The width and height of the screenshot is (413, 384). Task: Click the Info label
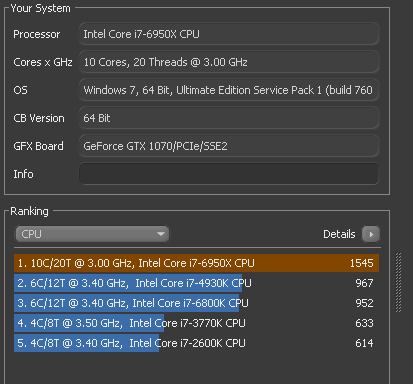[x=23, y=174]
